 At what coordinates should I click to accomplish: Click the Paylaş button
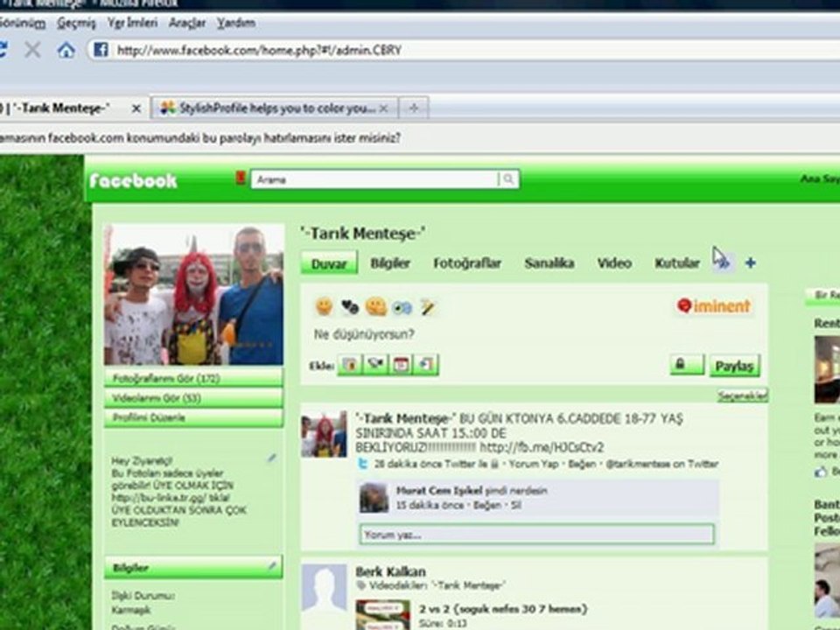tap(734, 366)
